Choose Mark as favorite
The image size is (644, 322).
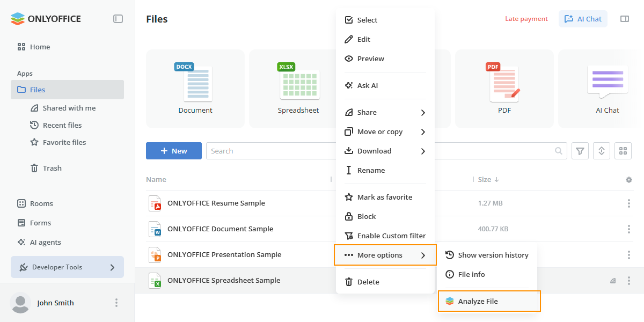point(385,197)
